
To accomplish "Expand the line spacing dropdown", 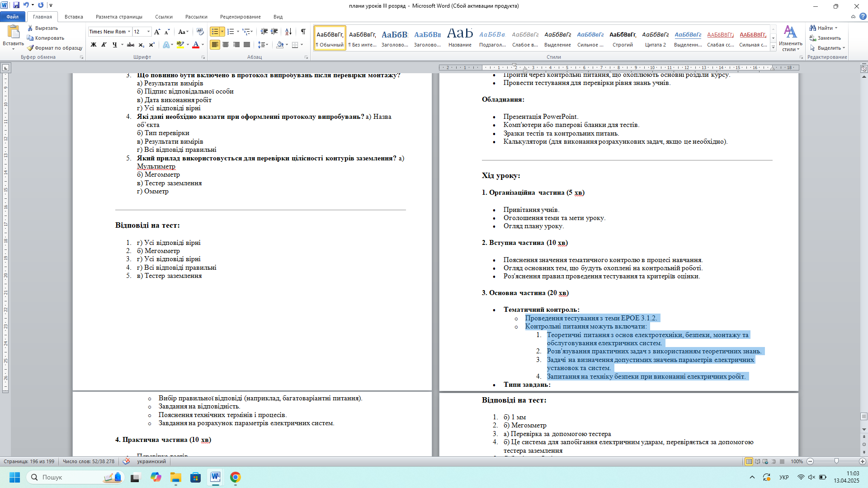I will click(267, 45).
